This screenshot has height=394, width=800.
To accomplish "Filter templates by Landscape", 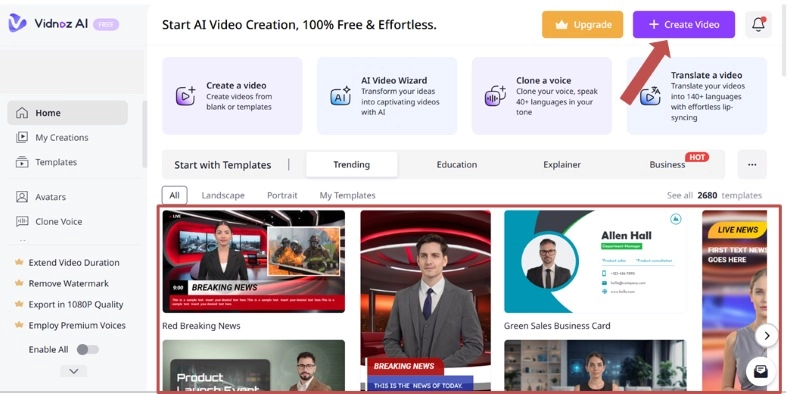I will point(223,195).
